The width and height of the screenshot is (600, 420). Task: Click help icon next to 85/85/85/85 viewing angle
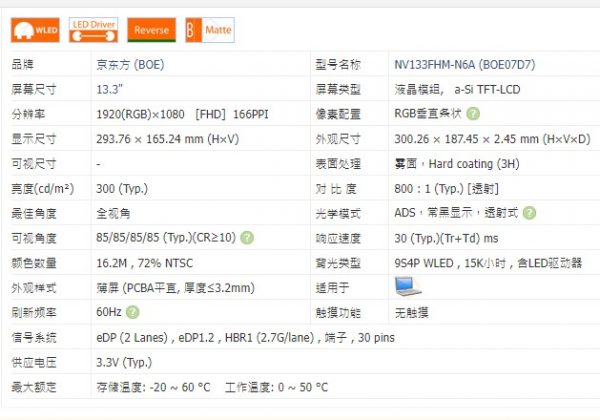click(x=246, y=238)
